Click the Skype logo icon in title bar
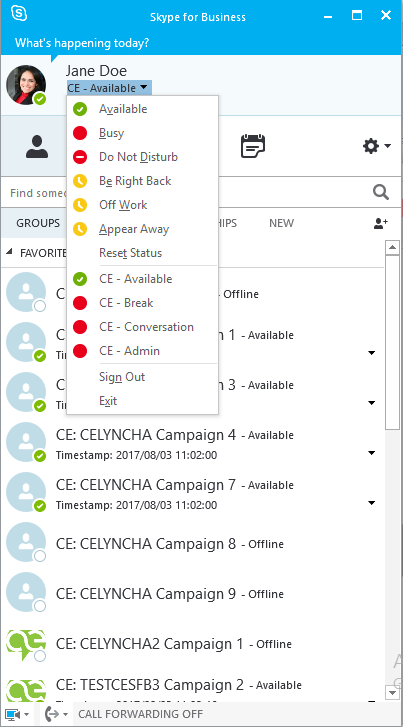Viewport: 403px width, 727px height. [x=19, y=14]
